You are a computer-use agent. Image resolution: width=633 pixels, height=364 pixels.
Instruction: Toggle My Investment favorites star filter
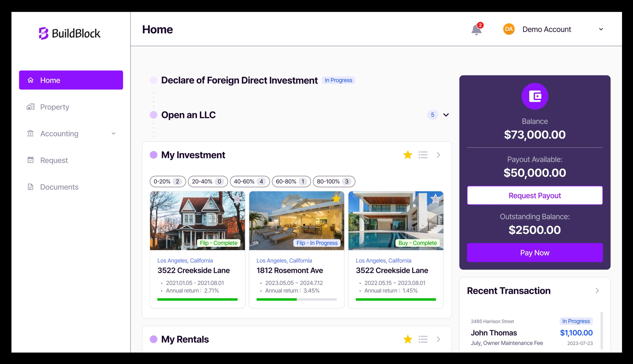[408, 155]
